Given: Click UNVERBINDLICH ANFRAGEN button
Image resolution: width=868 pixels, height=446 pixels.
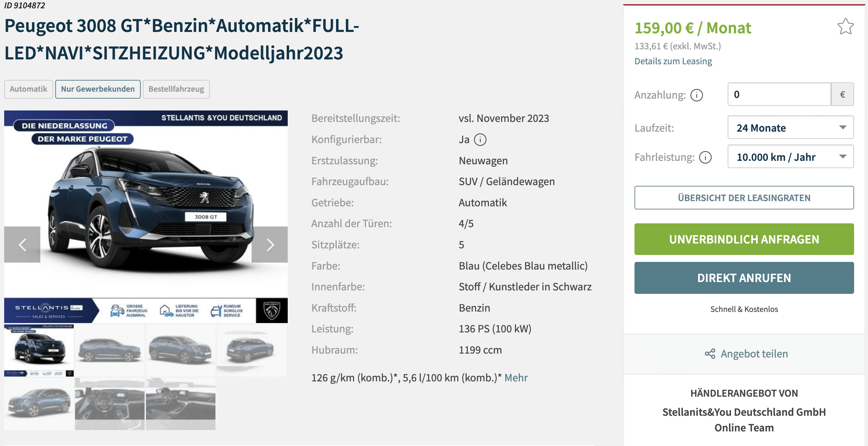Looking at the screenshot, I should pyautogui.click(x=744, y=239).
